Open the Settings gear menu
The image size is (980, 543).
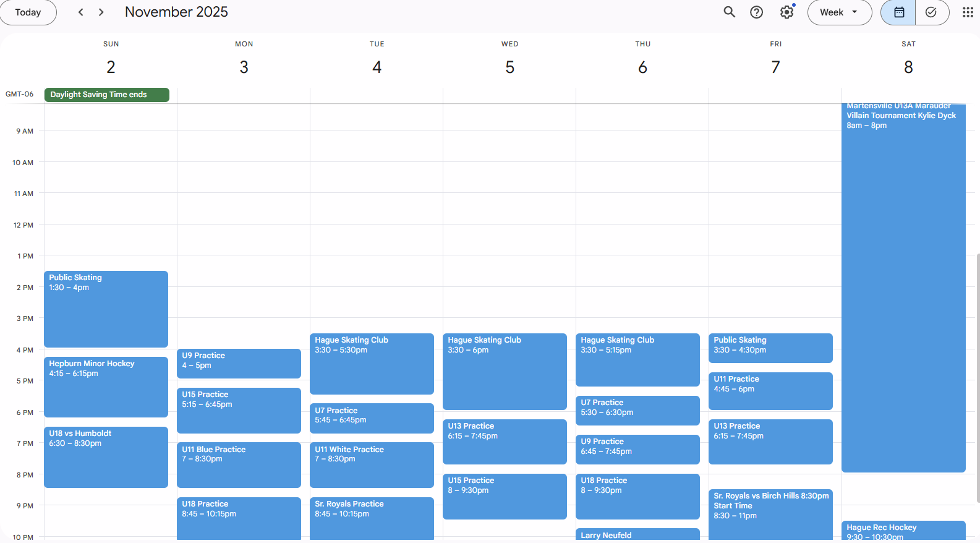tap(786, 12)
